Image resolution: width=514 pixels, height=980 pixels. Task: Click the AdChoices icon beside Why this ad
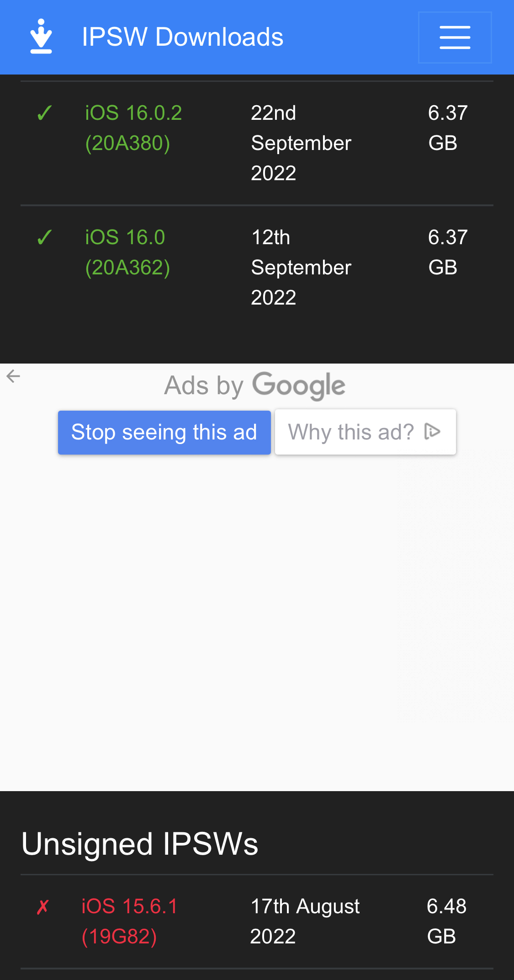pos(432,431)
